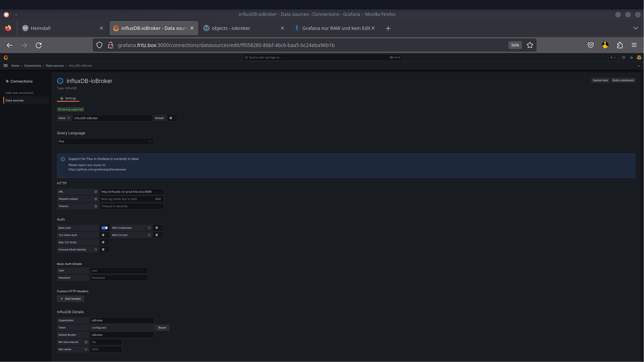Click the info icon next to Max series
Image resolution: width=644 pixels, height=362 pixels.
86,349
